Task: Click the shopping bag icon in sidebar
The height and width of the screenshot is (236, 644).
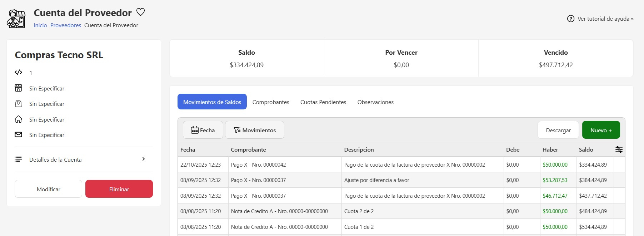Action: [19, 104]
